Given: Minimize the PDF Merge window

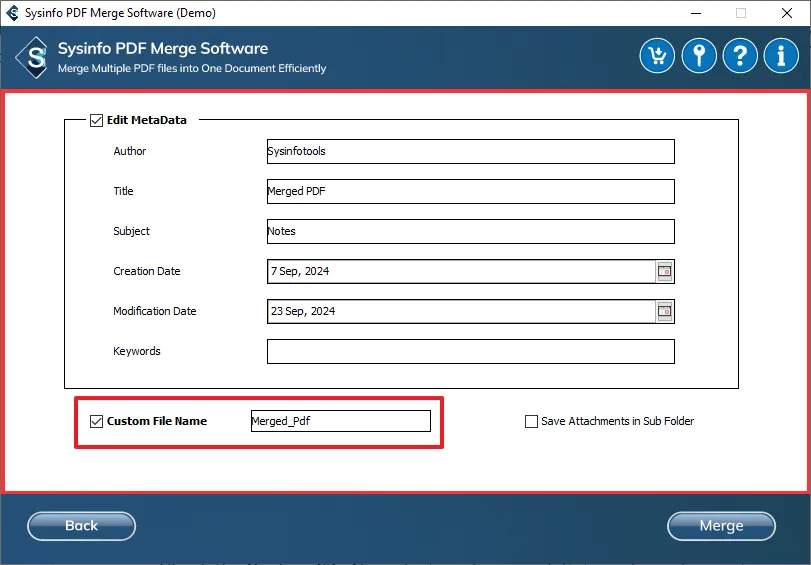Looking at the screenshot, I should [x=696, y=13].
